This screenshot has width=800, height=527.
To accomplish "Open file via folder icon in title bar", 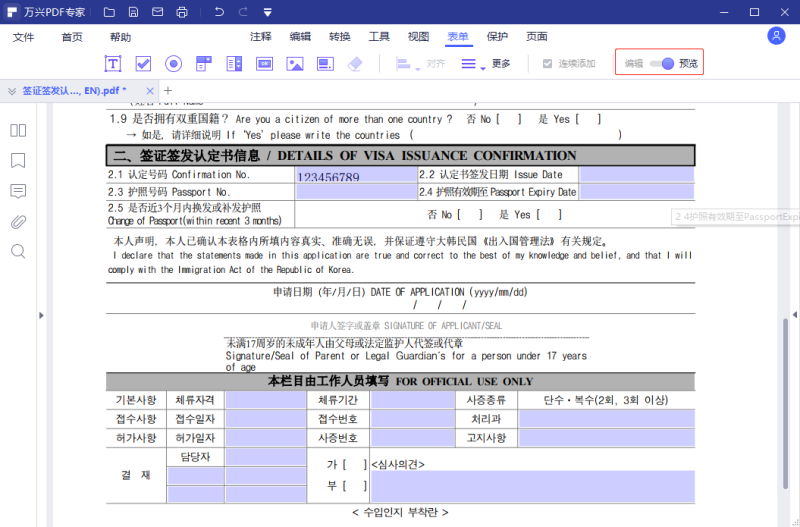I will 109,12.
